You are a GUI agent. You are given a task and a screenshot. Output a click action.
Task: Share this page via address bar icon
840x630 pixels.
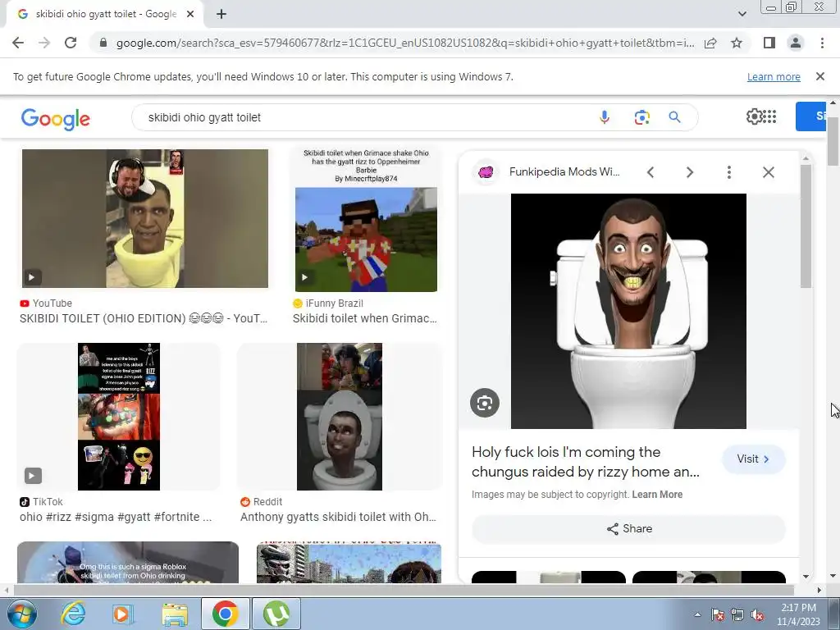pos(710,43)
